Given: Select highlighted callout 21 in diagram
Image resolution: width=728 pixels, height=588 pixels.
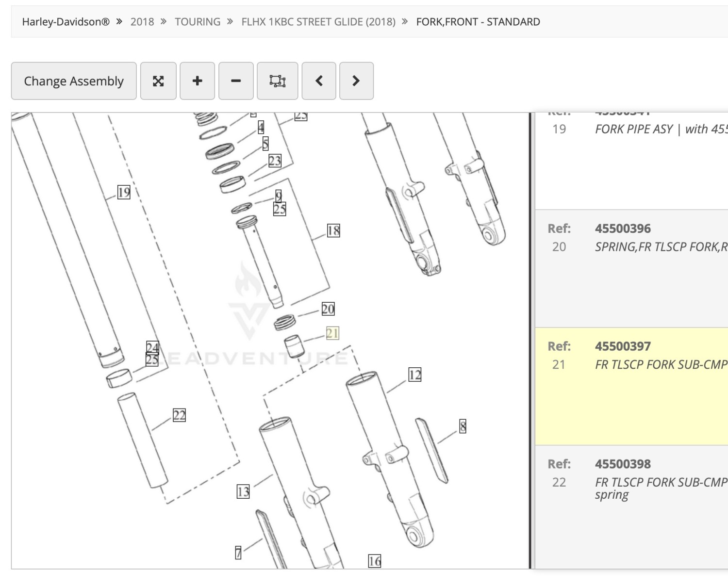Looking at the screenshot, I should tap(332, 333).
